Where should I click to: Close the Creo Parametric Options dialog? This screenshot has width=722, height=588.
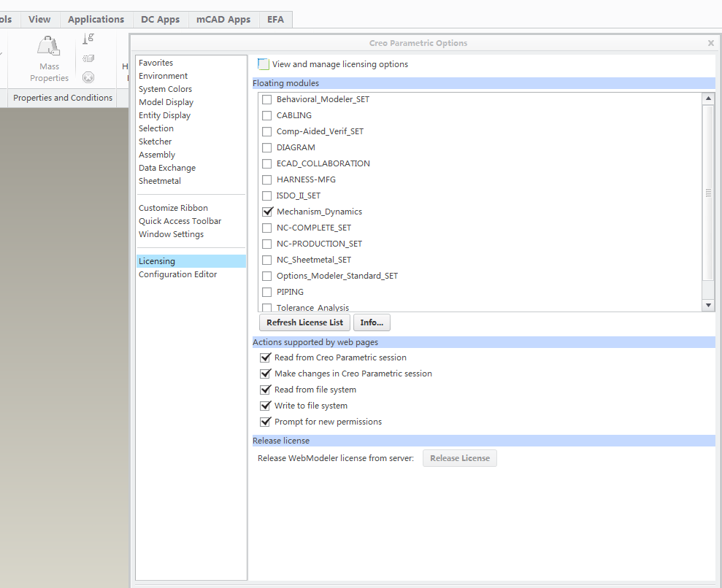tap(711, 43)
